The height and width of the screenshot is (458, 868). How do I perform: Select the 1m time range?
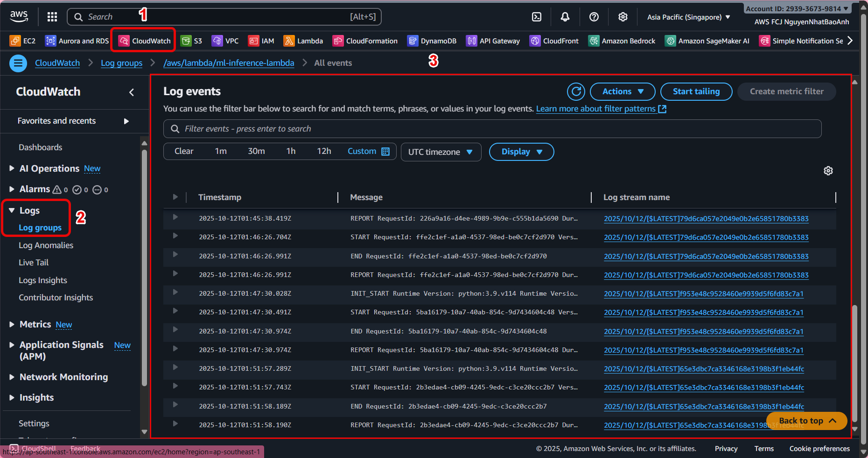221,151
